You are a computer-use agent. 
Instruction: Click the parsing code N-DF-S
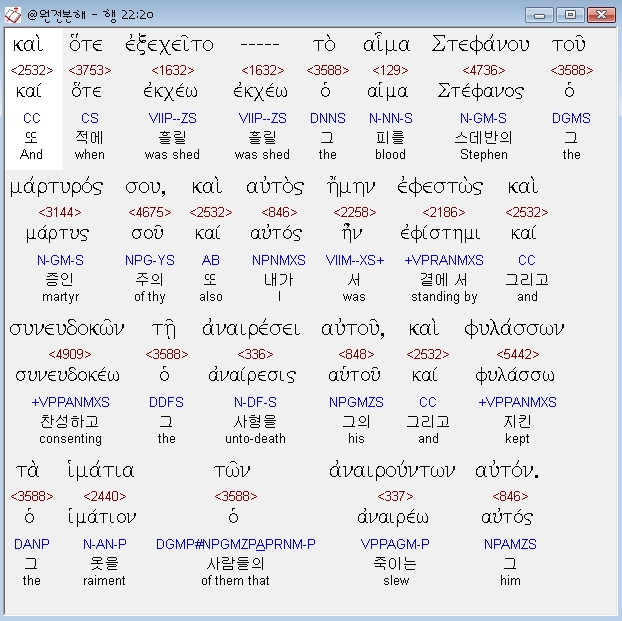pyautogui.click(x=255, y=402)
